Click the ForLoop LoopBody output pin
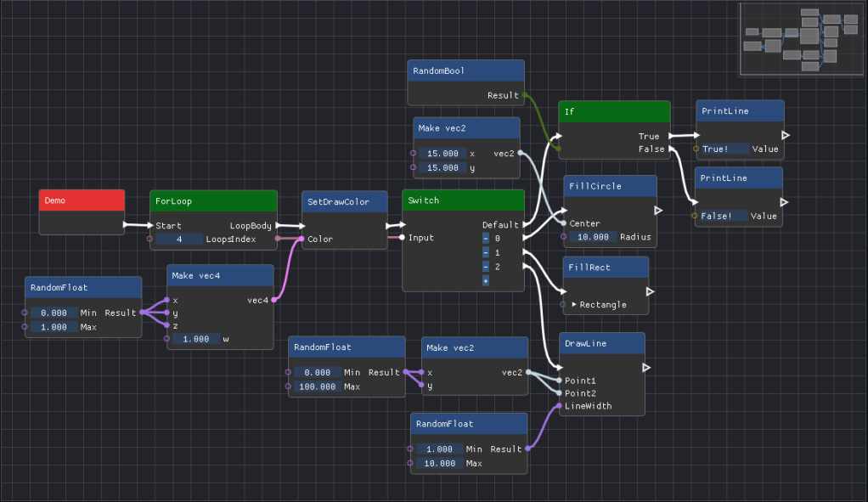Image resolution: width=868 pixels, height=502 pixels. click(x=278, y=225)
